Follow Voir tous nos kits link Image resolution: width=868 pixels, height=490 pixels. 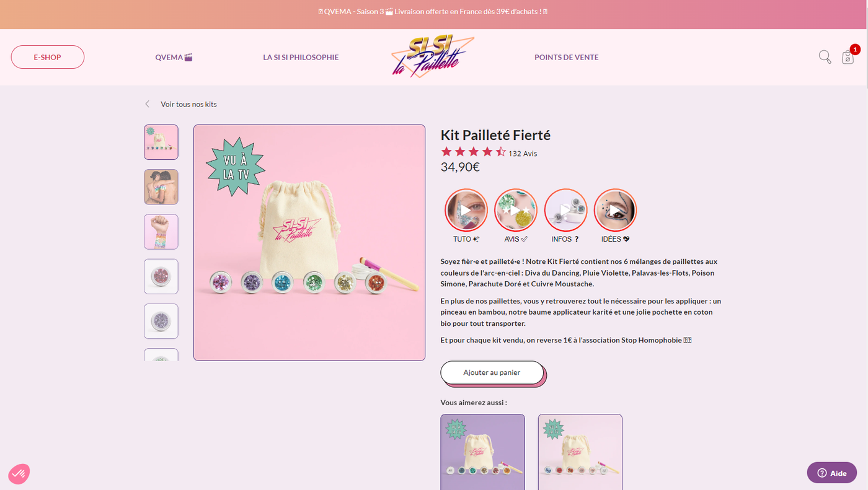coord(188,104)
